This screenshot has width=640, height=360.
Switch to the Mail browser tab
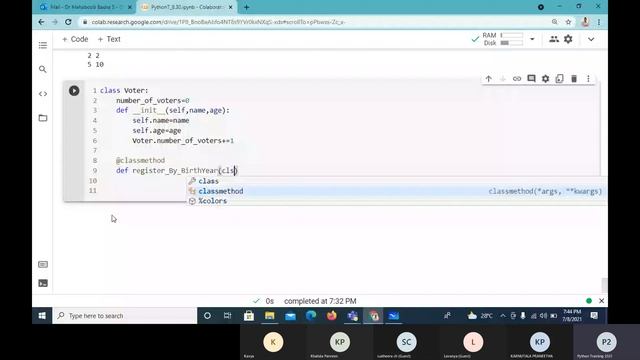pos(87,7)
